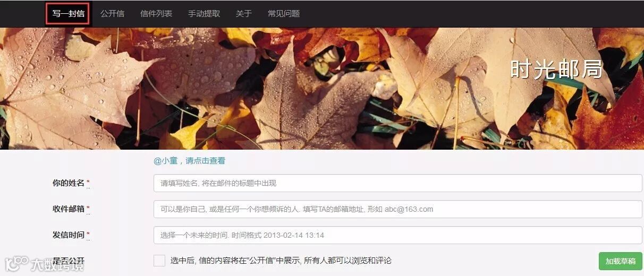View the 常见问题 page
Viewport: 644px width, 276px height.
point(284,14)
